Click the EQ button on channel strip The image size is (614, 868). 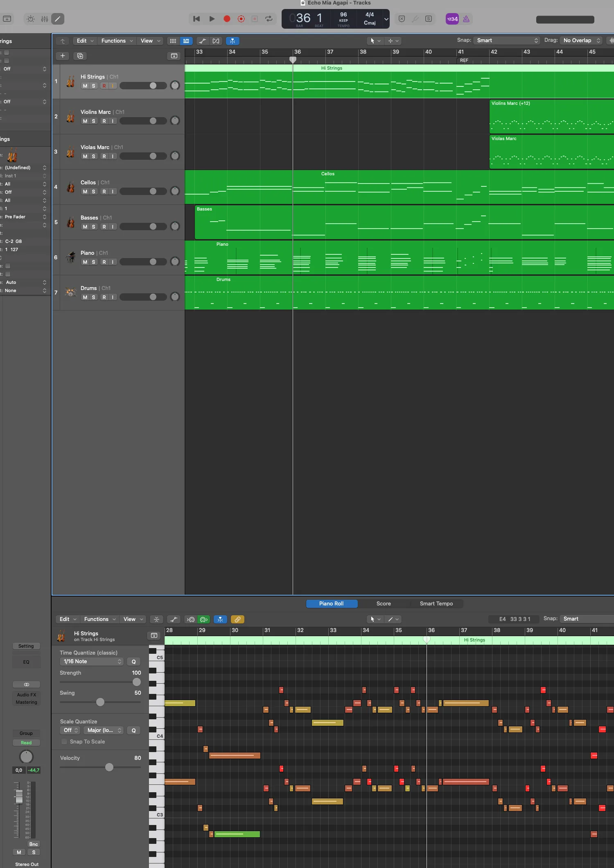click(x=26, y=662)
